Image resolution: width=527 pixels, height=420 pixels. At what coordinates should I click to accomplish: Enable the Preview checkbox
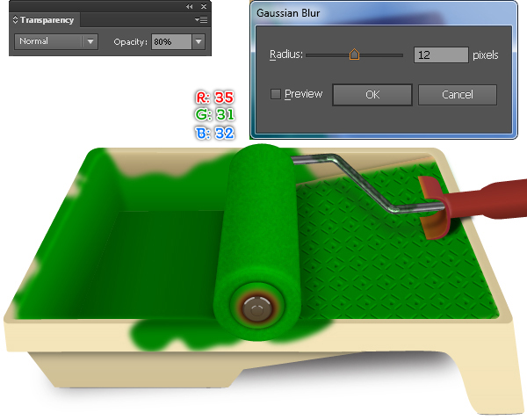pyautogui.click(x=276, y=94)
